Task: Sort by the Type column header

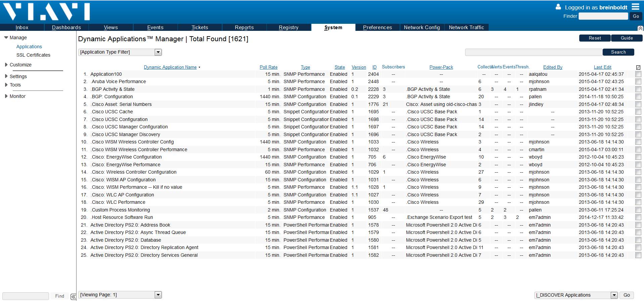Action: 305,67
